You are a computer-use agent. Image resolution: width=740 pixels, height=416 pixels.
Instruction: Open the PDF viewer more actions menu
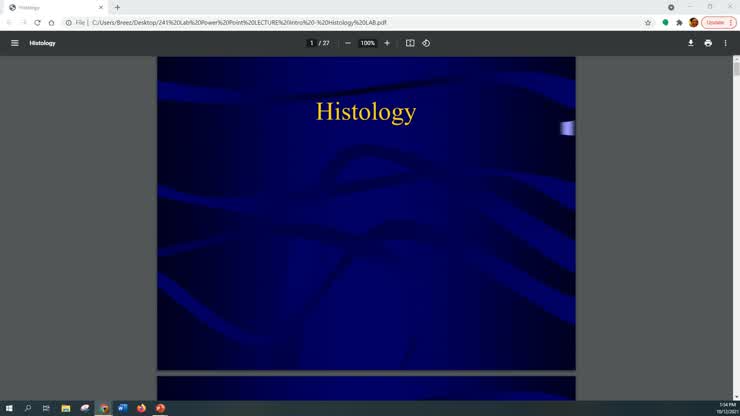pyautogui.click(x=726, y=43)
